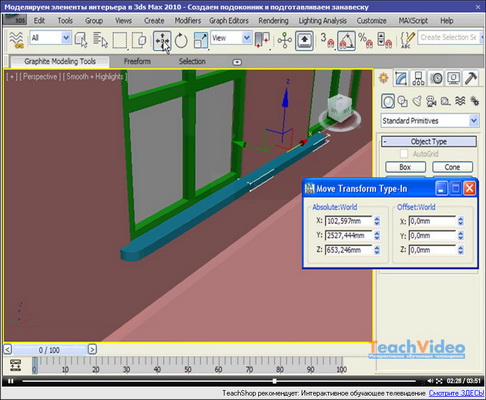The width and height of the screenshot is (486, 400).
Task: Switch to Freeform tab
Action: pyautogui.click(x=137, y=62)
